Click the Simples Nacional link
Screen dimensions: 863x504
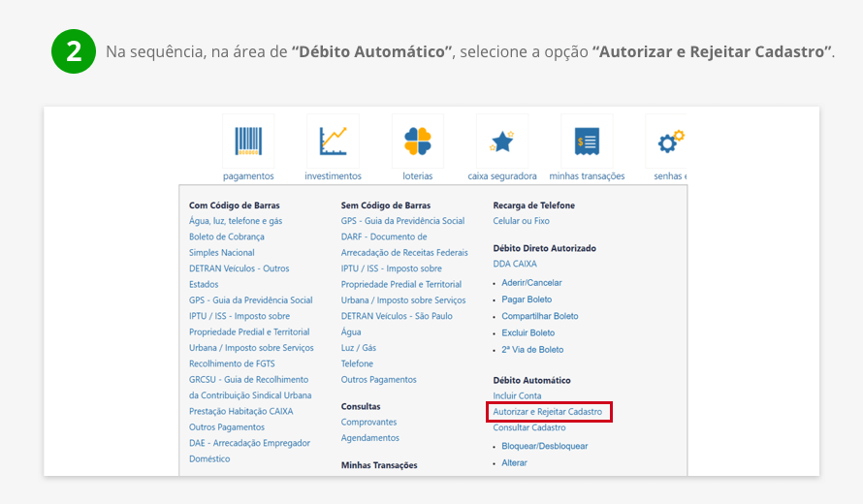click(x=222, y=253)
